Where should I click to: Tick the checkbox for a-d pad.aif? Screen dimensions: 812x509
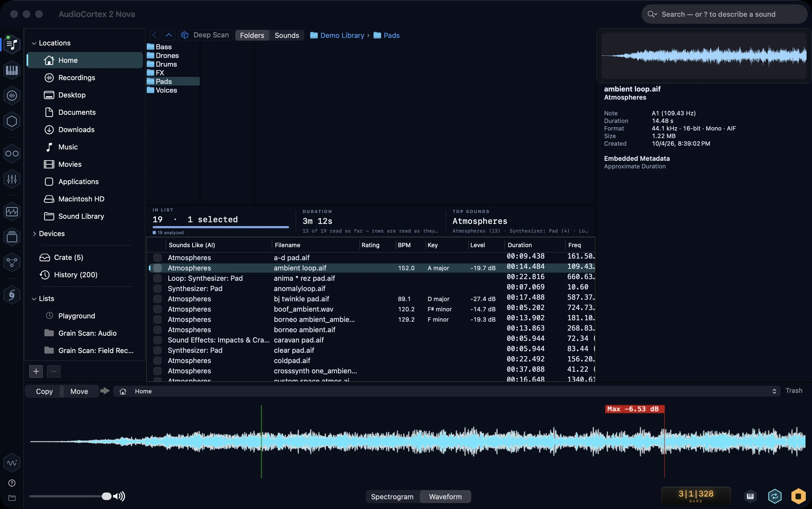[x=157, y=258]
